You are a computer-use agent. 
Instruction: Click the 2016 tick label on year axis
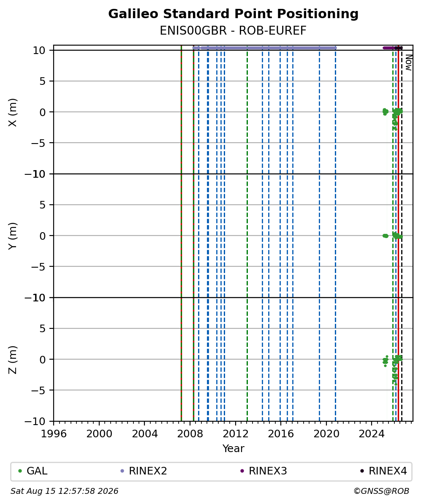coord(281,434)
